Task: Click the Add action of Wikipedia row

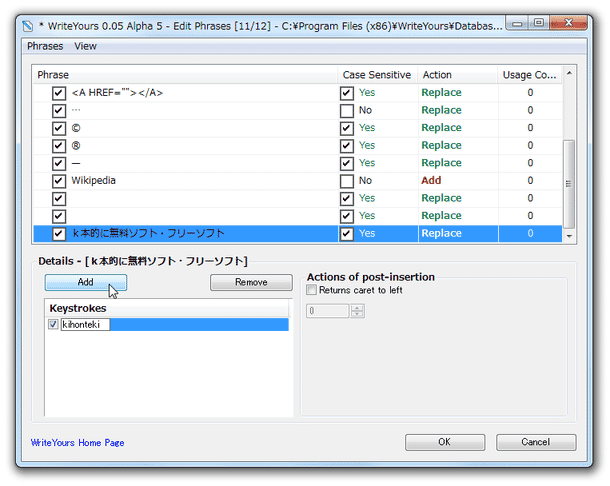Action: pos(431,181)
